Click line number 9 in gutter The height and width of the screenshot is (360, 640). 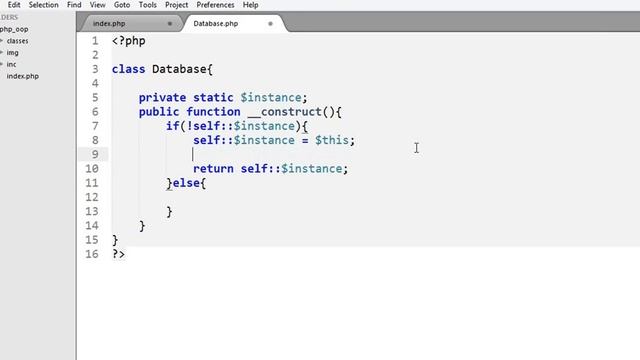click(95, 154)
